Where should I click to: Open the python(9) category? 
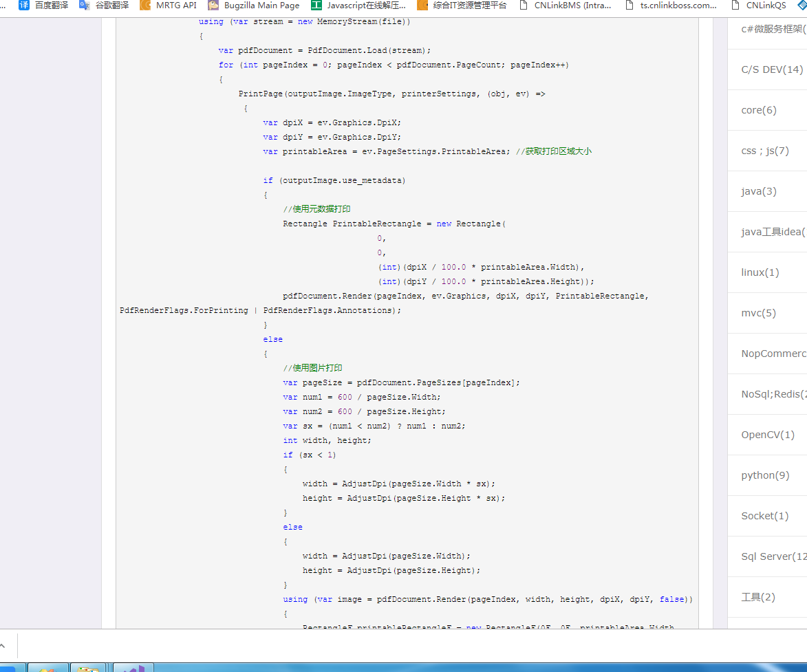tap(765, 475)
